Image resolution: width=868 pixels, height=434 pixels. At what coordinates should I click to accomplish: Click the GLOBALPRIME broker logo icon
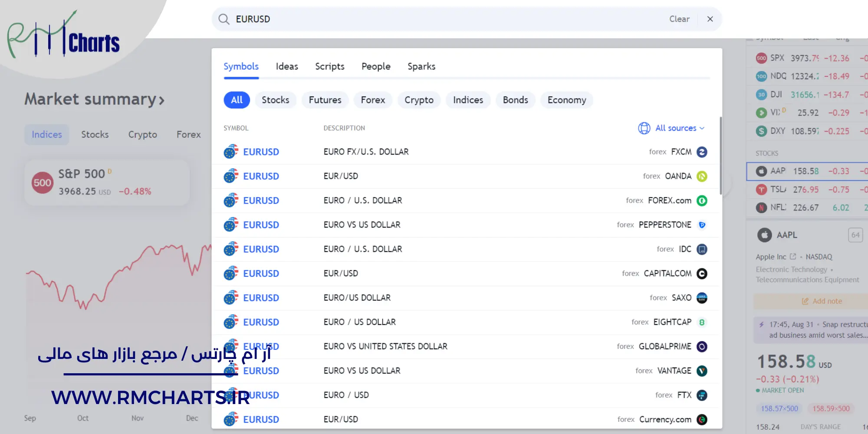pos(702,346)
